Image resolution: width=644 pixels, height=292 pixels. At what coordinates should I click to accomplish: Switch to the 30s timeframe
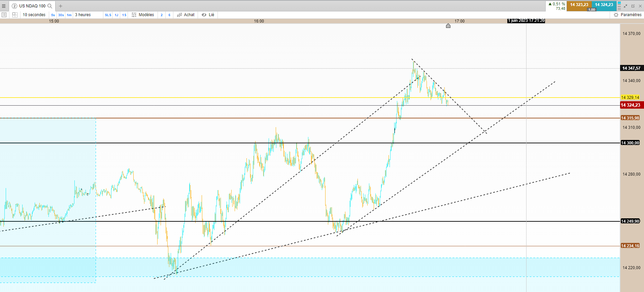(61, 15)
